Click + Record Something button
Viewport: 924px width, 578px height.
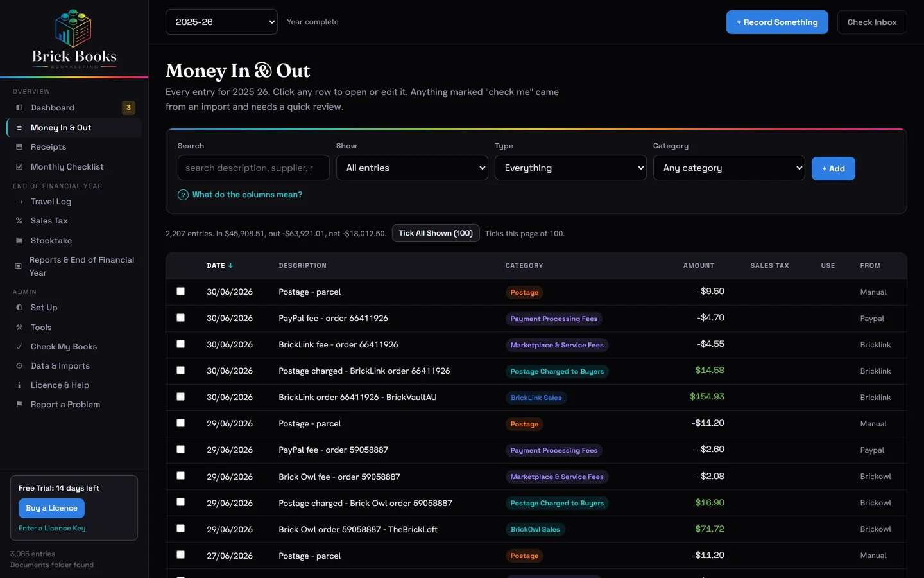click(x=777, y=22)
